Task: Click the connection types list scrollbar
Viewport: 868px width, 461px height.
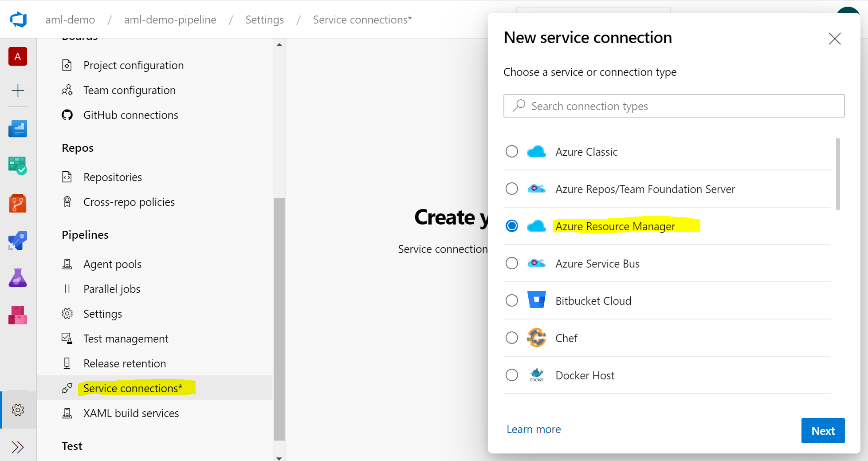Action: click(x=838, y=174)
